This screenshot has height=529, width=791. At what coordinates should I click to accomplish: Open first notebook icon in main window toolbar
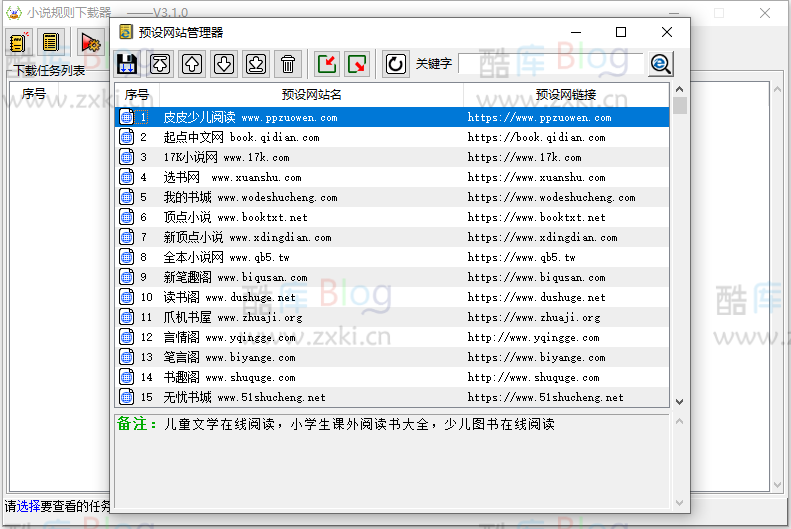[x=19, y=42]
